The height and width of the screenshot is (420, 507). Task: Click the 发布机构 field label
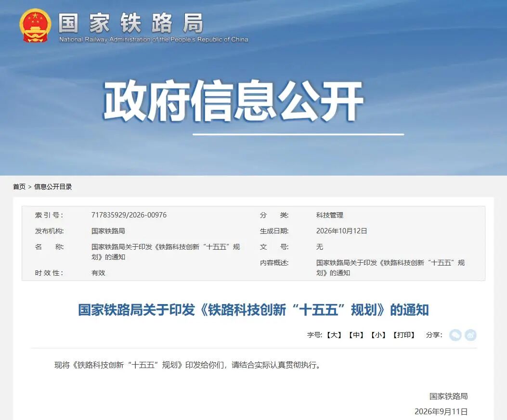point(49,231)
